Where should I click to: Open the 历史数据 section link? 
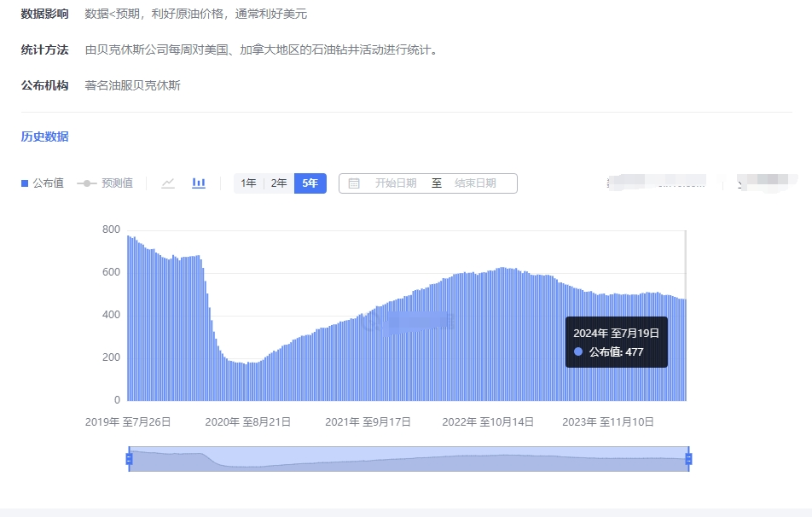(x=44, y=137)
